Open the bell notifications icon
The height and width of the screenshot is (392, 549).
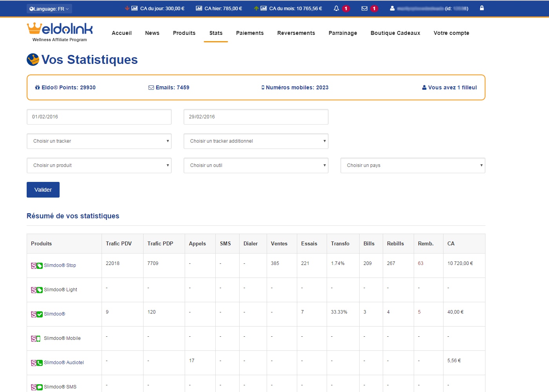[x=336, y=8]
